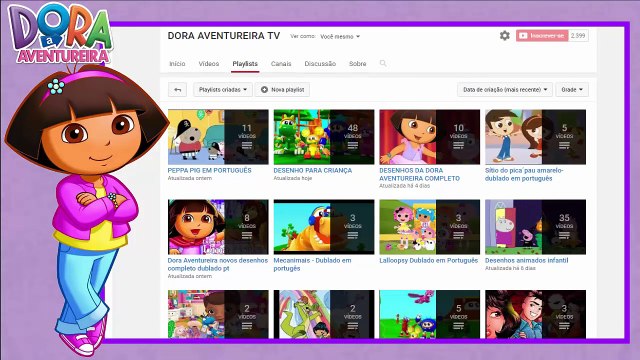Image resolution: width=640 pixels, height=360 pixels.
Task: Open Dora Aventureira novos desenhos playlist link
Action: tap(218, 264)
